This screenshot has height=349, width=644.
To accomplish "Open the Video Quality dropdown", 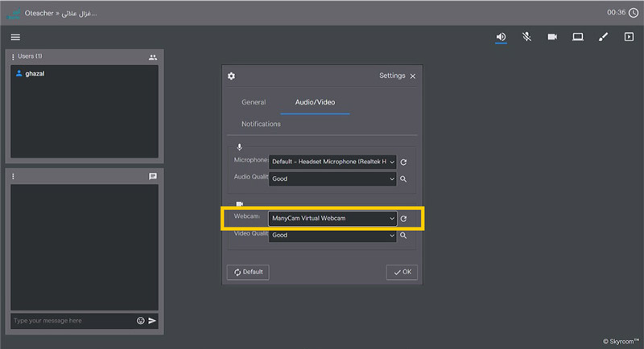I will (332, 236).
